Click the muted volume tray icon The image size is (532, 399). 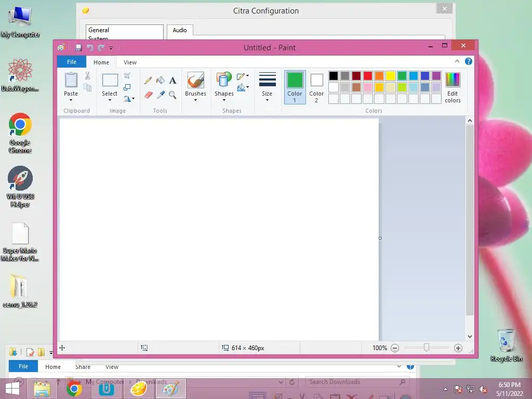pyautogui.click(x=483, y=389)
